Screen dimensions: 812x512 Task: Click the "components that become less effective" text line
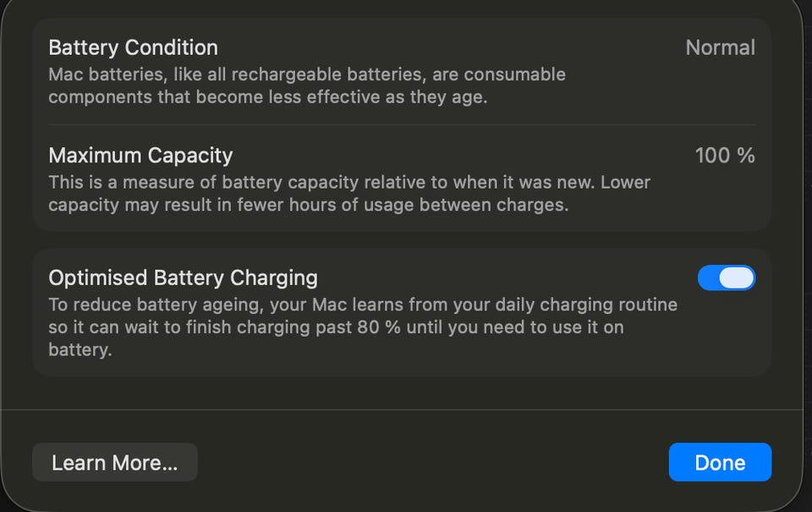267,96
